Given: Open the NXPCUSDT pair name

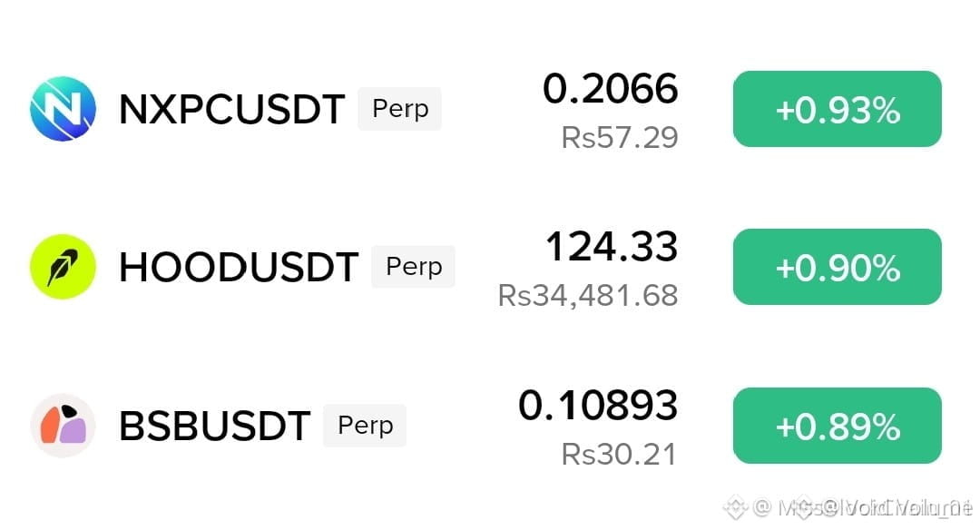Looking at the screenshot, I should click(232, 110).
